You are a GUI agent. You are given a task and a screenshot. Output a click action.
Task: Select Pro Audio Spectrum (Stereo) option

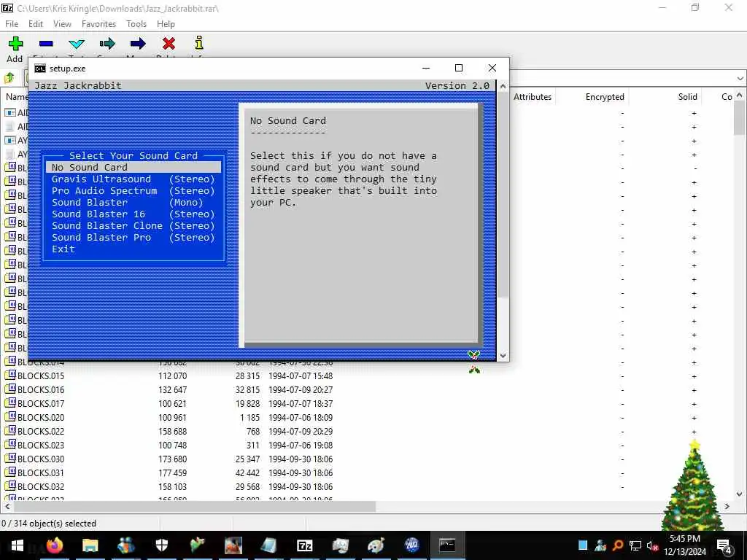[133, 190]
